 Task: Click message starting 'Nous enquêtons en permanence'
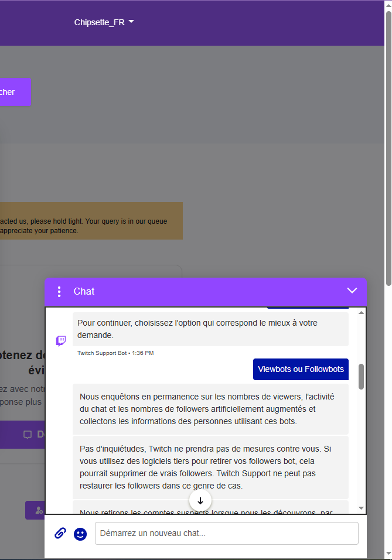[x=210, y=409]
